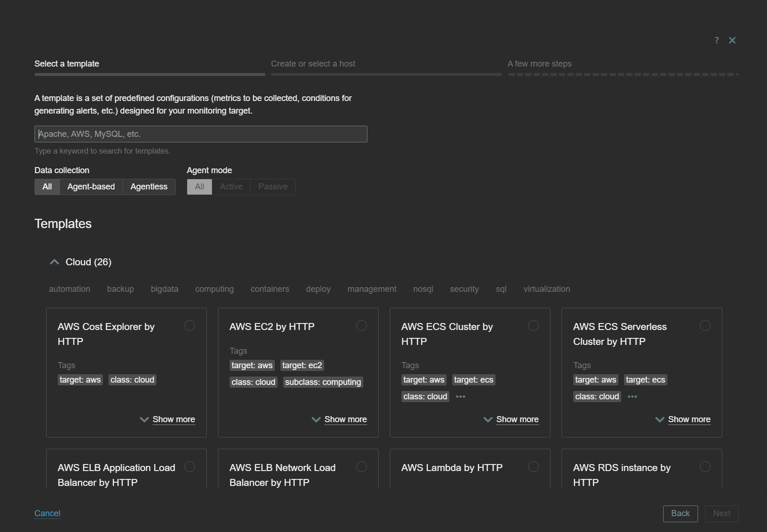The height and width of the screenshot is (532, 767).
Task: Click 'target: ecs' tag on ECS Serverless card
Action: click(x=645, y=380)
